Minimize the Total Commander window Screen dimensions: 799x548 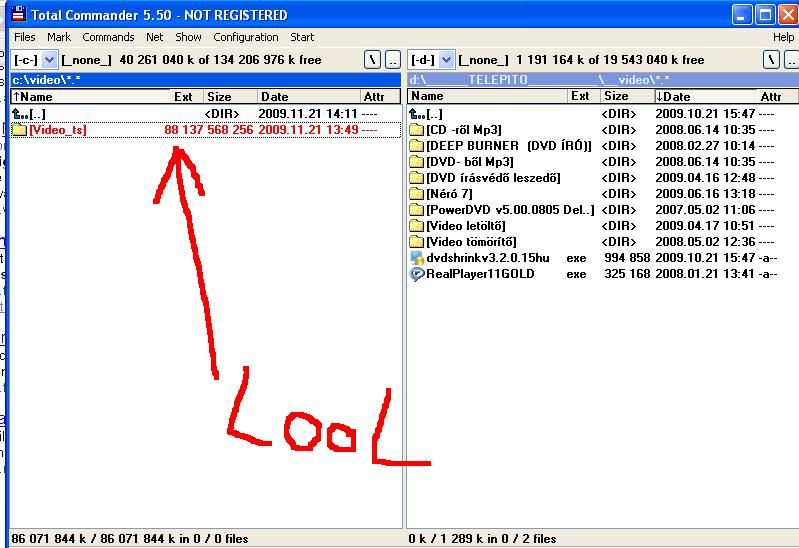pyautogui.click(x=742, y=15)
